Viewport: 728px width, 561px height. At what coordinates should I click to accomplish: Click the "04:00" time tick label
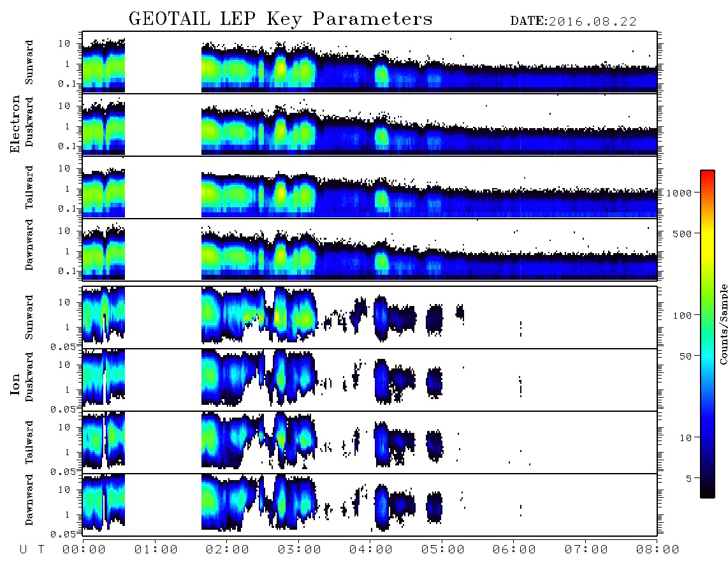(370, 550)
